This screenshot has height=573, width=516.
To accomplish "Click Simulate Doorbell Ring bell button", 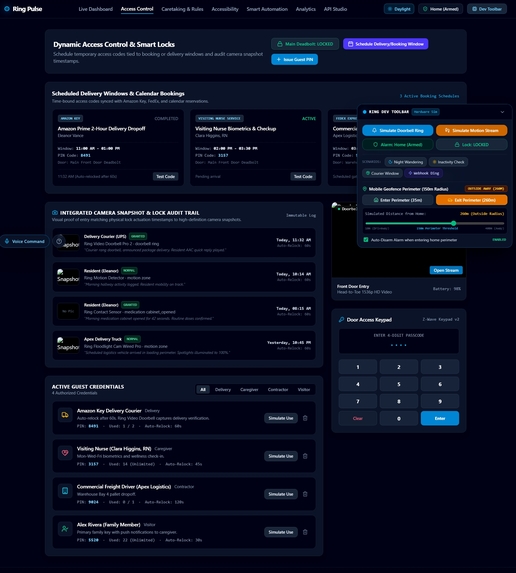I will [398, 130].
